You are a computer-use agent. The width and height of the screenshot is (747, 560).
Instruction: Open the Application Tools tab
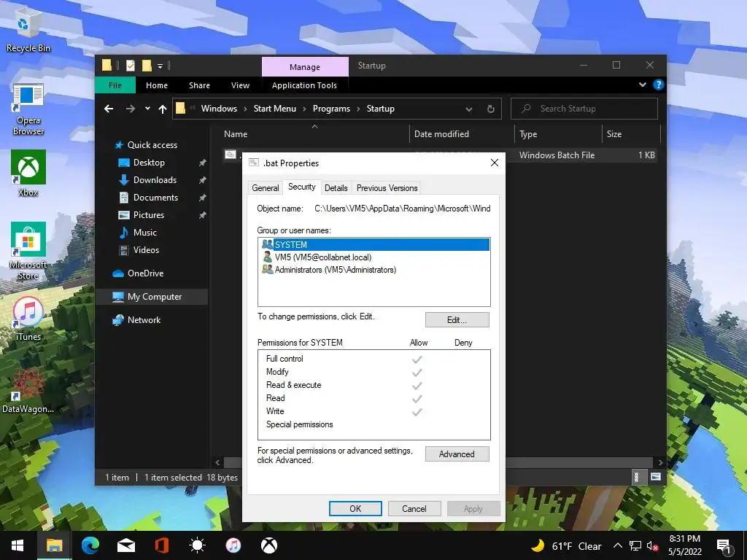pos(304,85)
